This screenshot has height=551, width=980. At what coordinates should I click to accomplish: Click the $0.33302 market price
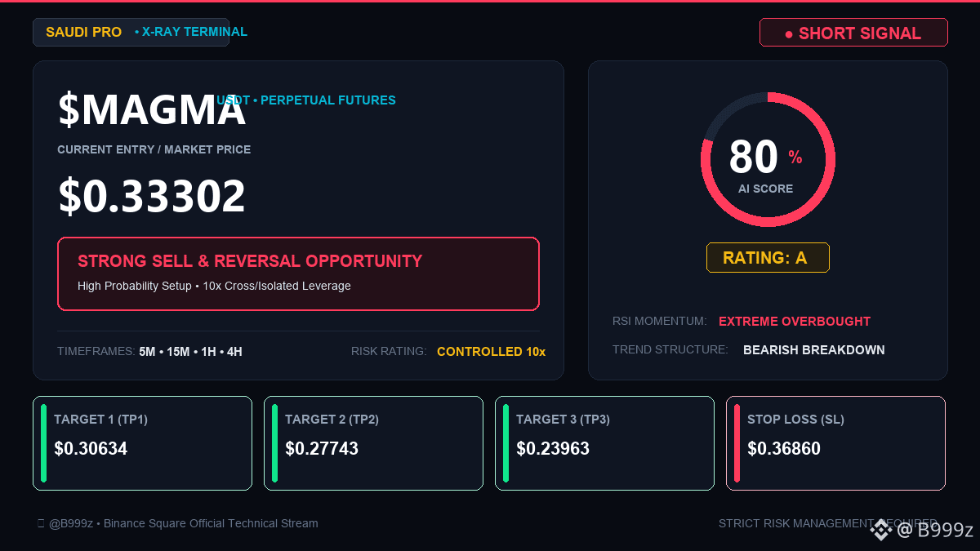click(152, 196)
